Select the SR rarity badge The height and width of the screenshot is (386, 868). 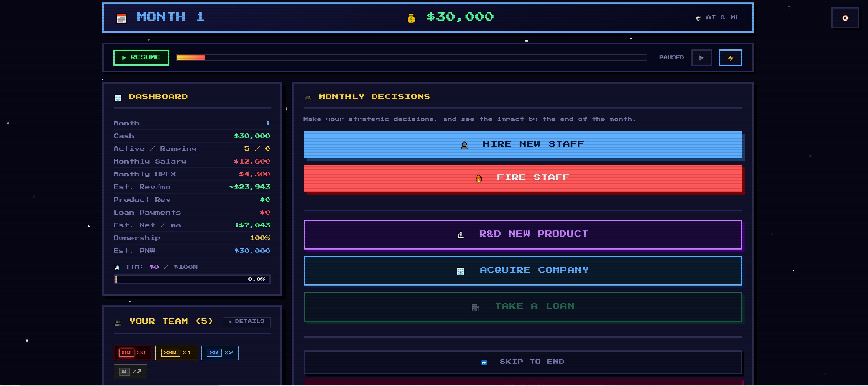tap(220, 353)
